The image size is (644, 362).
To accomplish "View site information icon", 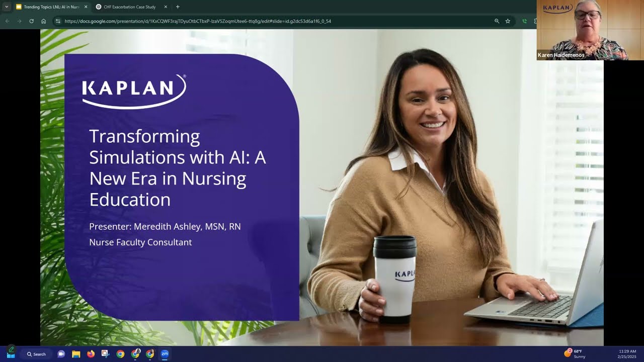I will tap(58, 21).
